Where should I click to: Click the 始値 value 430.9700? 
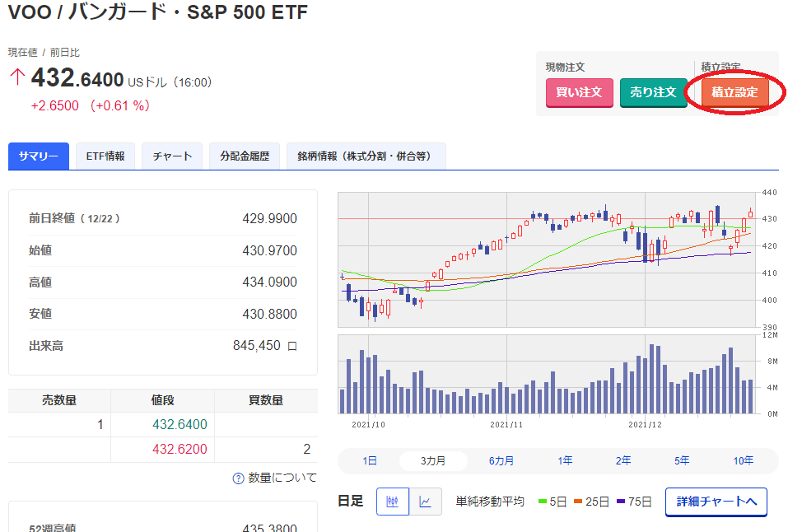(269, 250)
